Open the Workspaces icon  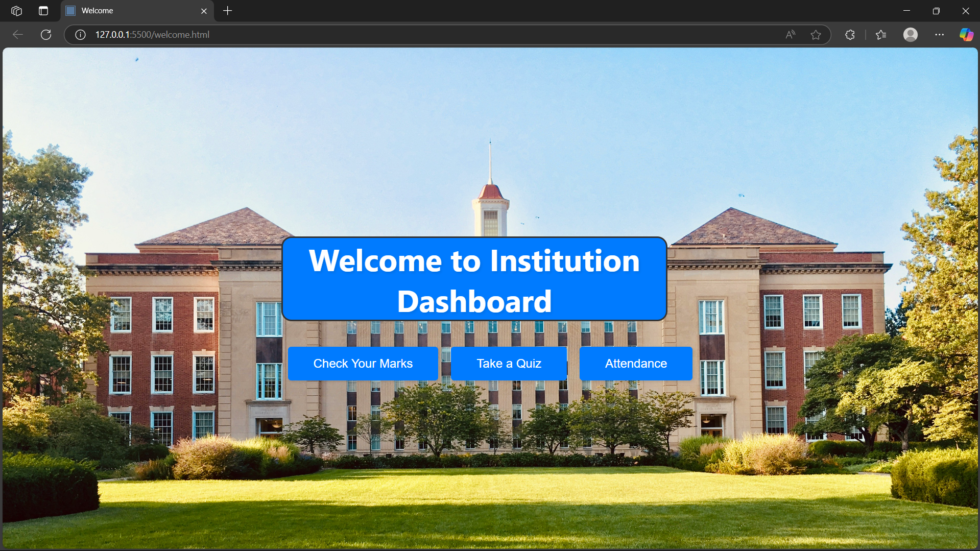click(x=16, y=11)
